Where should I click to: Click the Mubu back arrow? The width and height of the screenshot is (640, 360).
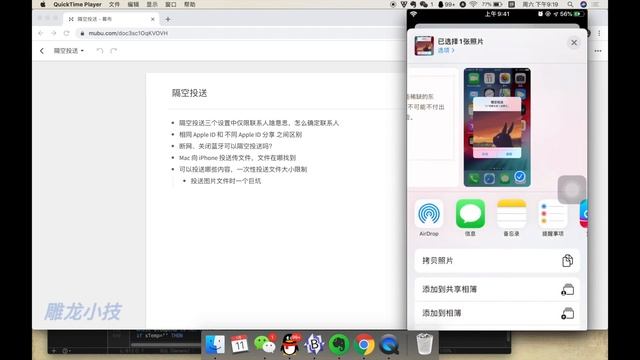coord(42,51)
